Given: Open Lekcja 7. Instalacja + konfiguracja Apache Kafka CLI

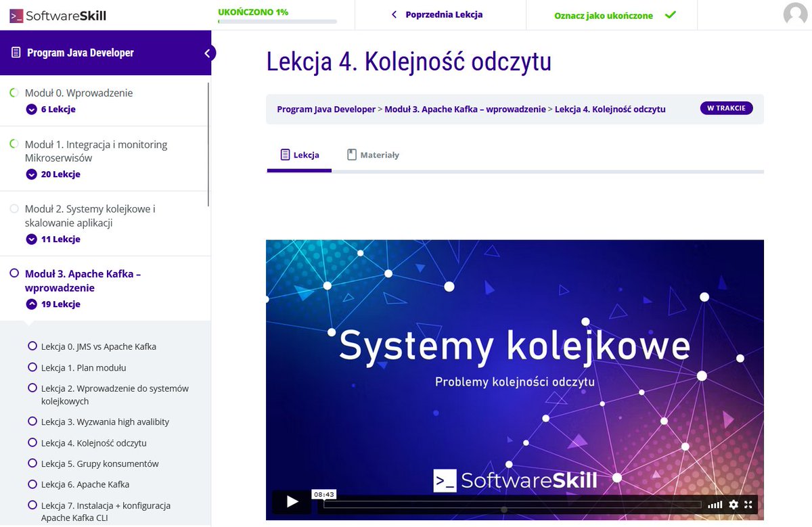Looking at the screenshot, I should point(106,512).
